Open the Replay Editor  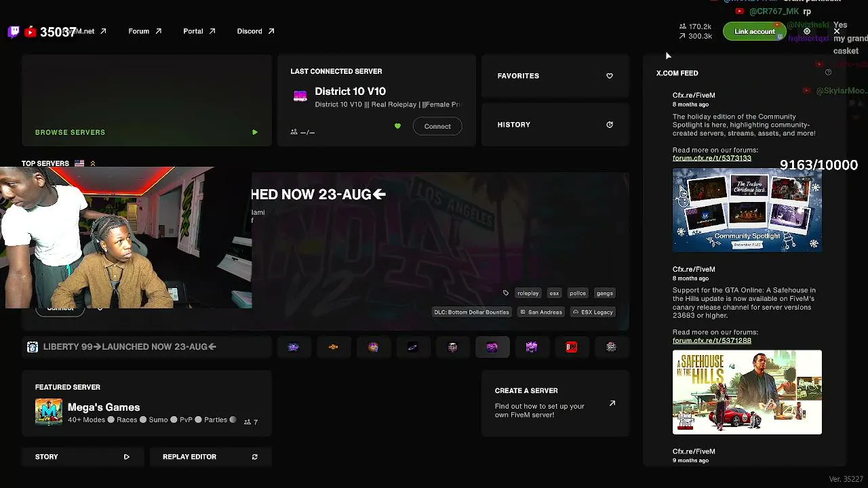pyautogui.click(x=210, y=457)
